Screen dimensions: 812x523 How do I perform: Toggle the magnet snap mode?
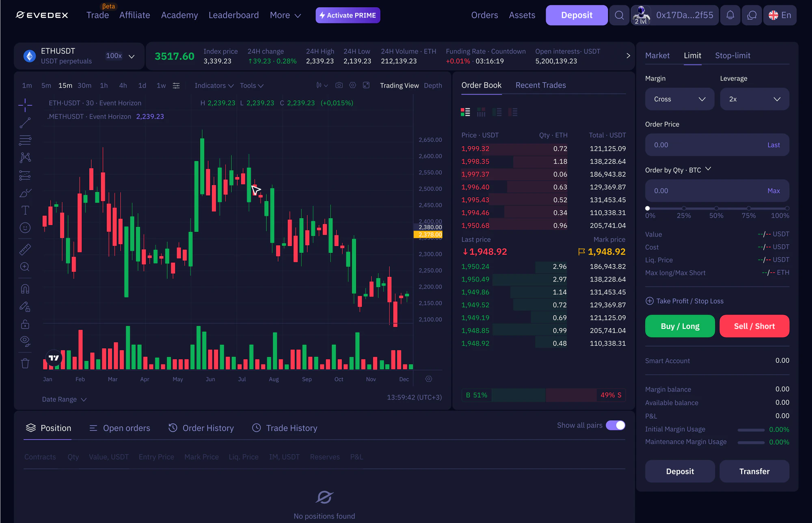25,289
